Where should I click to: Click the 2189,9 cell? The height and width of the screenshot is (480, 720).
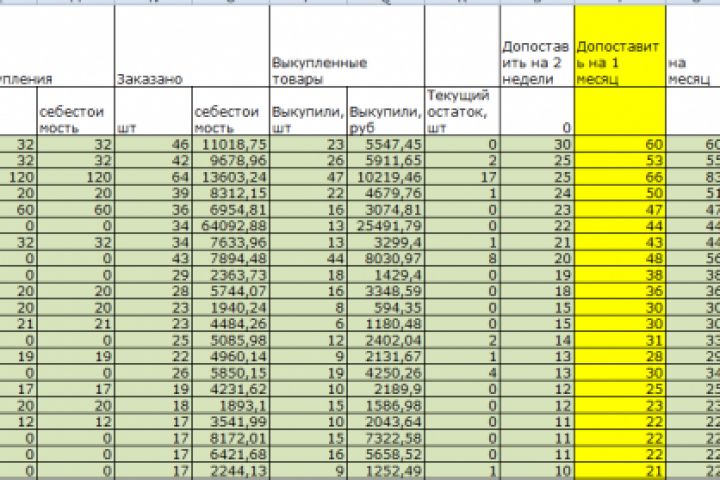386,389
